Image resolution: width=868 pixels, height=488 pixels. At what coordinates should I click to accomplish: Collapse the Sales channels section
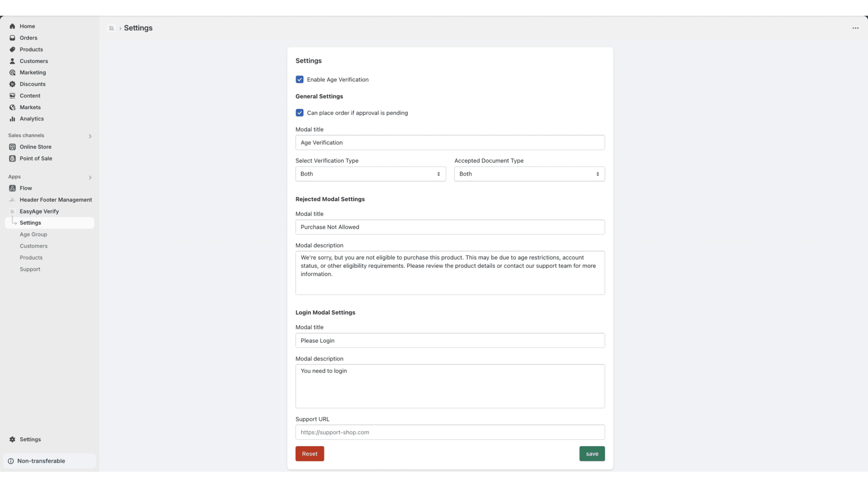point(90,136)
